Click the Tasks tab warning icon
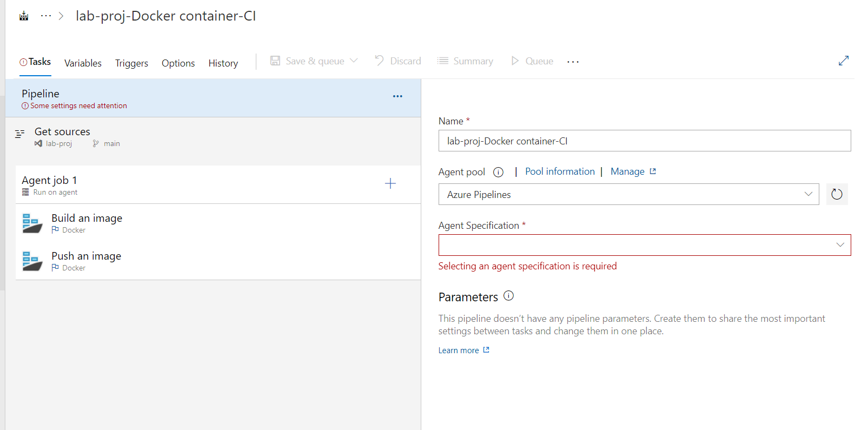868x430 pixels. [x=23, y=62]
